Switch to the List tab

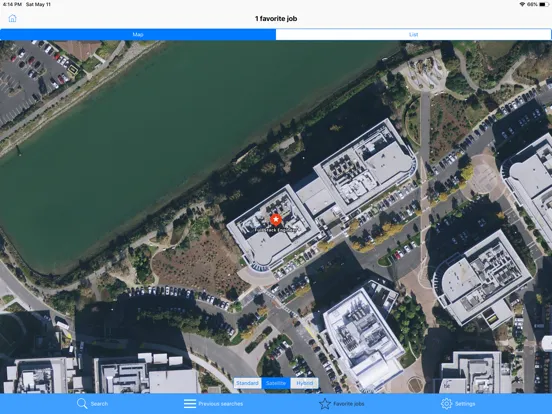[x=414, y=34]
